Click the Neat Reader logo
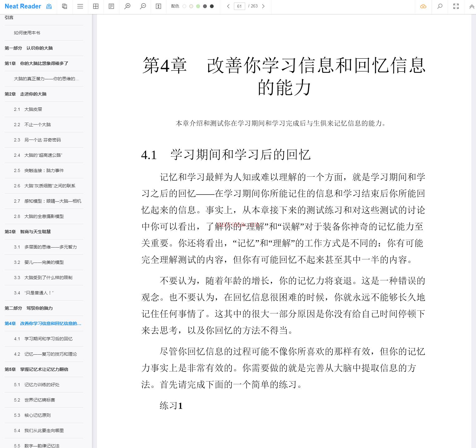The width and height of the screenshot is (476, 448). [x=23, y=6]
